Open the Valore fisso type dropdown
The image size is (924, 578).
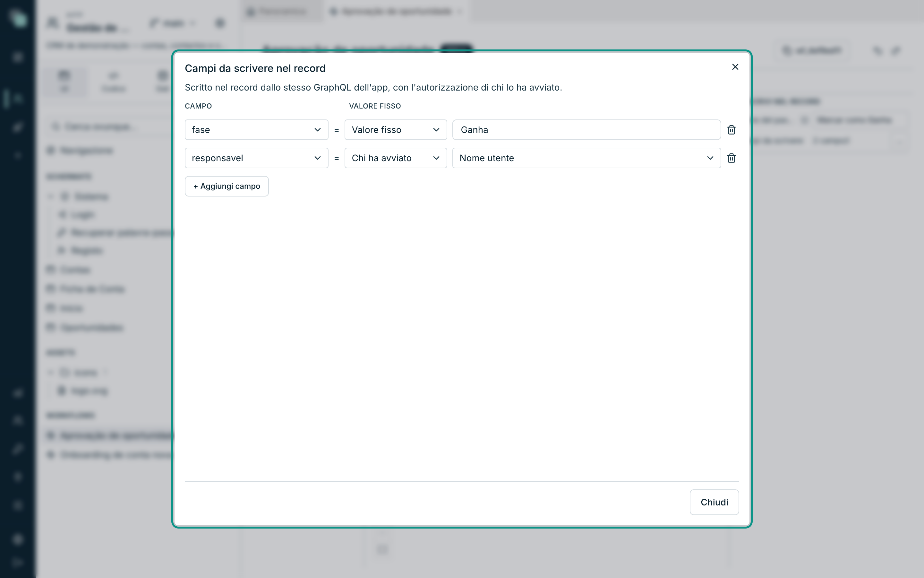[396, 130]
